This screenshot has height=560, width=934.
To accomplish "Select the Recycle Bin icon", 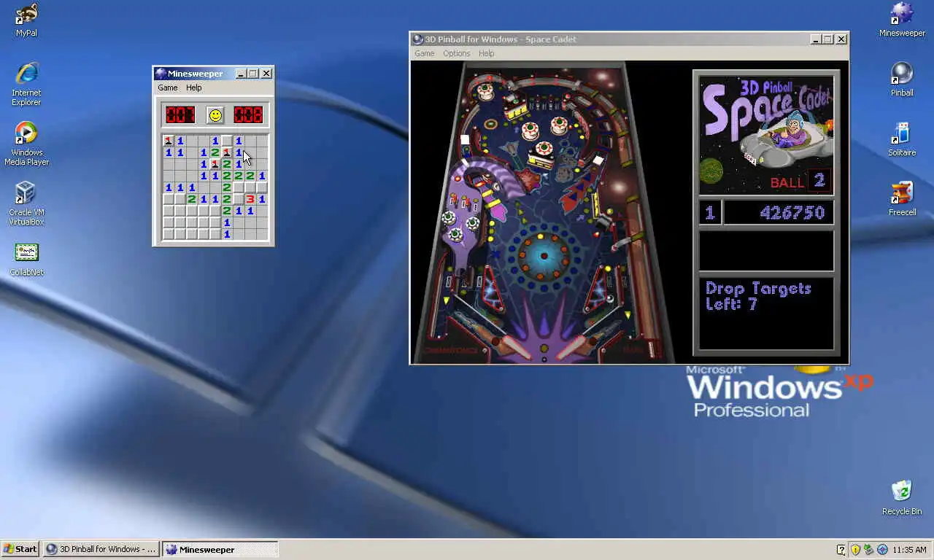I will [x=902, y=498].
